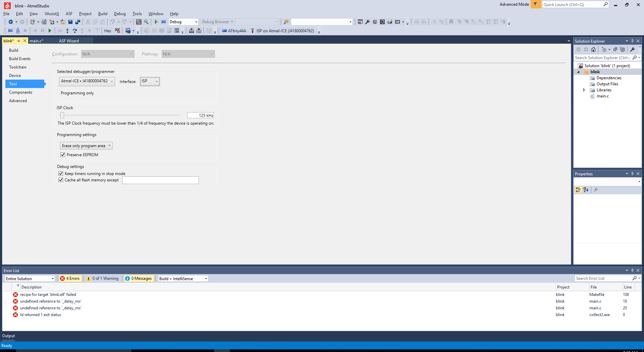The image size is (644, 352).
Task: Click the 125 kHz ISP clock field
Action: tap(201, 115)
